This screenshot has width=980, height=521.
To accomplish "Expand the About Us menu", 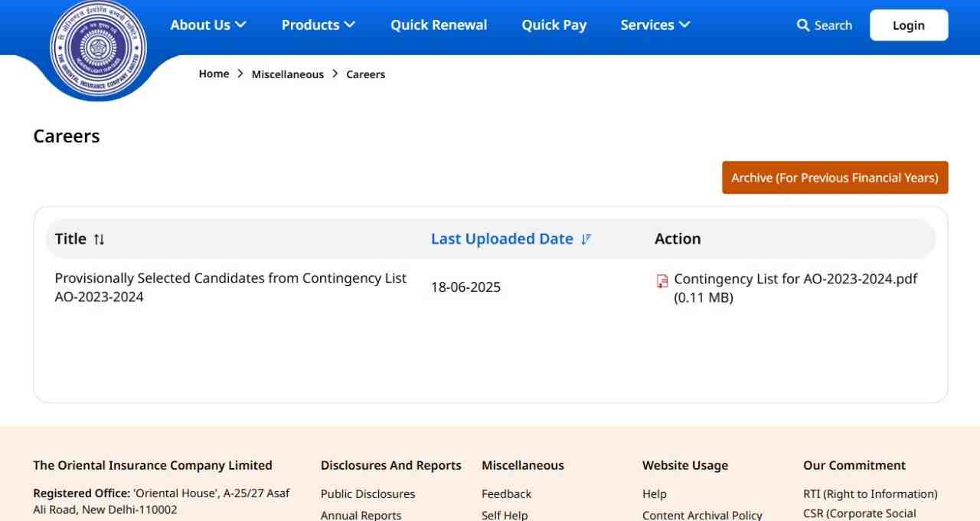I will (208, 25).
